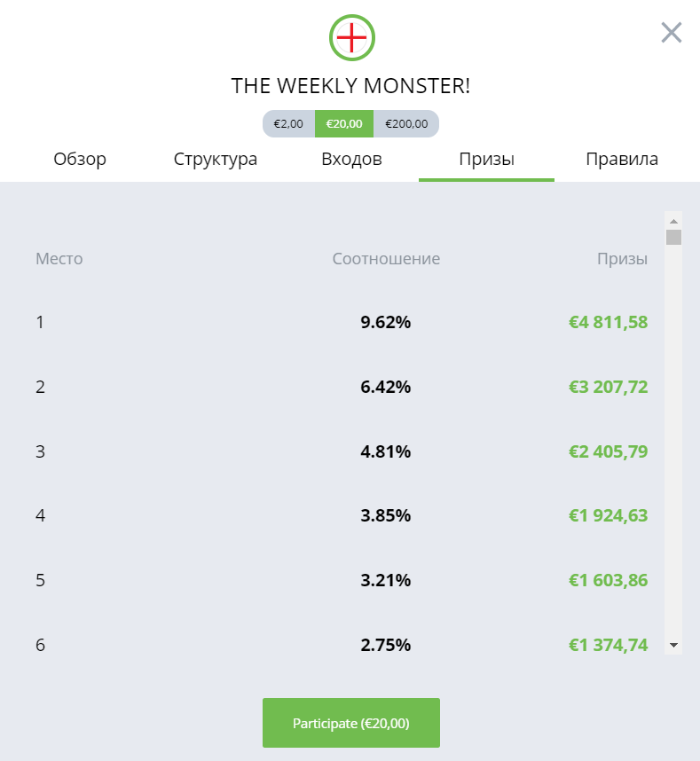The height and width of the screenshot is (761, 700).
Task: Click the England flag tournament icon
Action: click(352, 37)
